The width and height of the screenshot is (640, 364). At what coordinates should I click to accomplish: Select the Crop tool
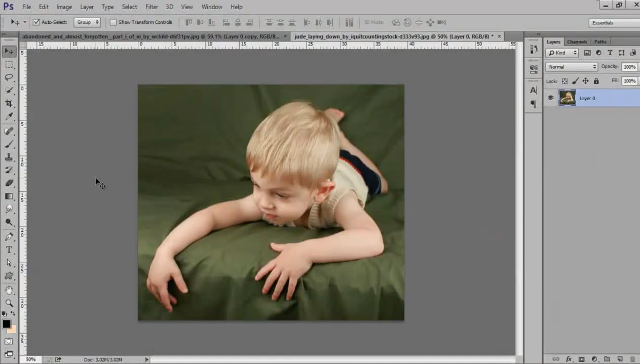(9, 103)
